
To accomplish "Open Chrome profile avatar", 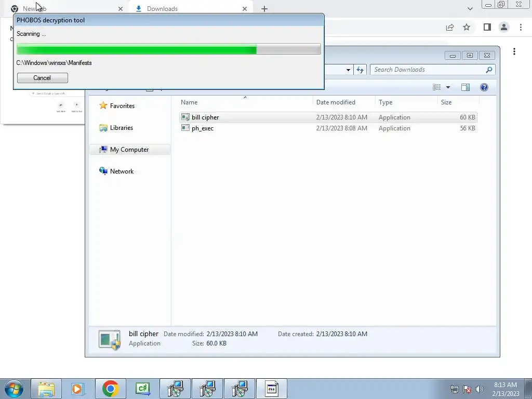I will [x=504, y=27].
